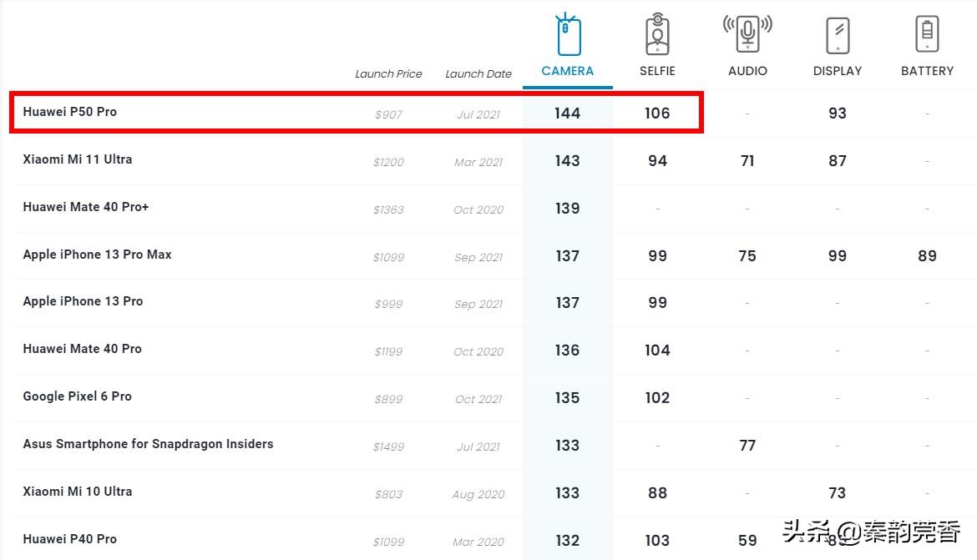Click Xiaomi Mi 10 Ultra selfie score 88
Screen dimensions: 977x560
click(657, 492)
